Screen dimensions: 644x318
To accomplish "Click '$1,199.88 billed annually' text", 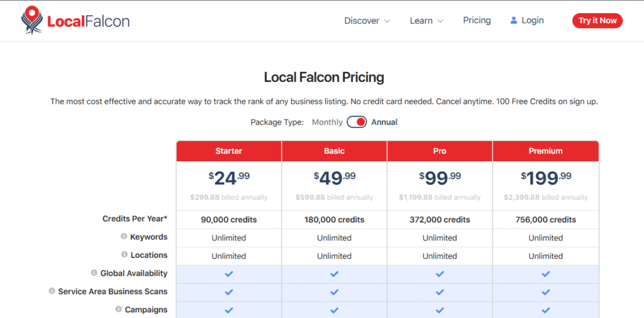I will click(440, 198).
